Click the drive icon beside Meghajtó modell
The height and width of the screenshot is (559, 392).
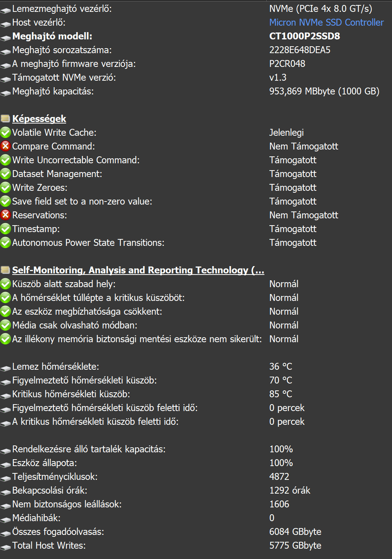[x=5, y=37]
